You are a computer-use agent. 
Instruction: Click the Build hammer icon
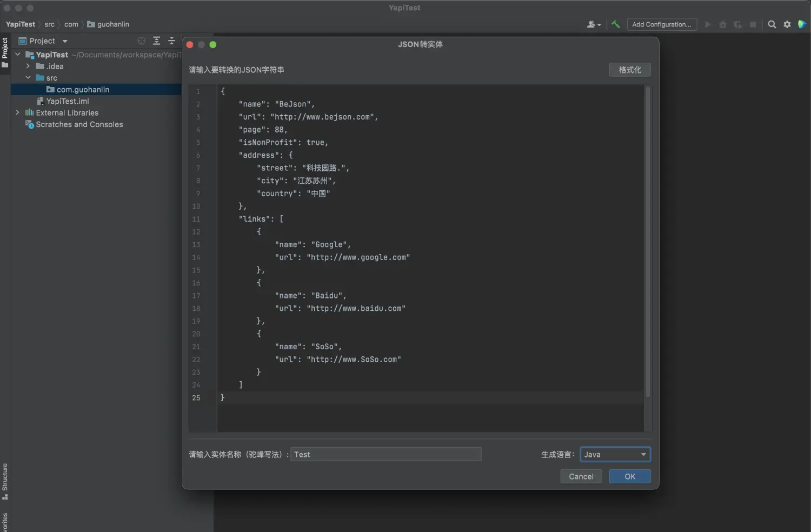615,24
